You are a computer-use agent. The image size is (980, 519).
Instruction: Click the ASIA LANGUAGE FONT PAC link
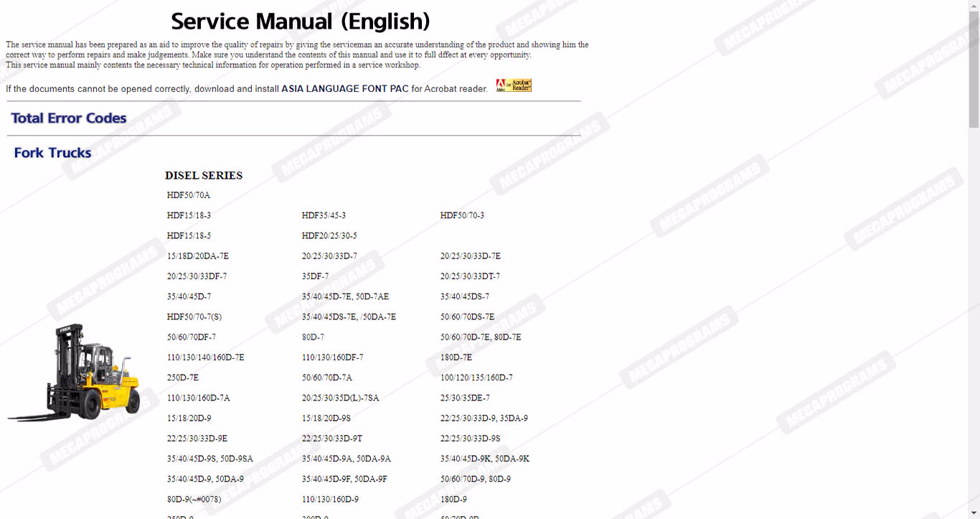click(344, 89)
